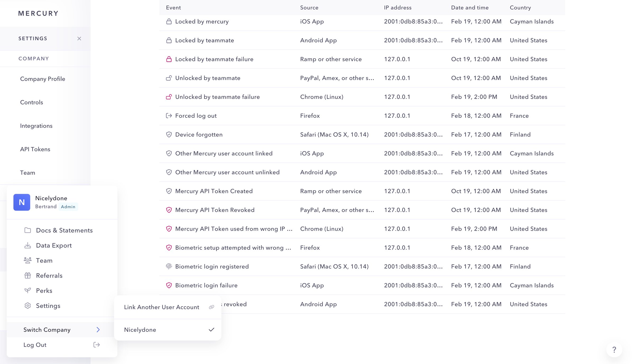Click the Date and time column header

pyautogui.click(x=470, y=8)
